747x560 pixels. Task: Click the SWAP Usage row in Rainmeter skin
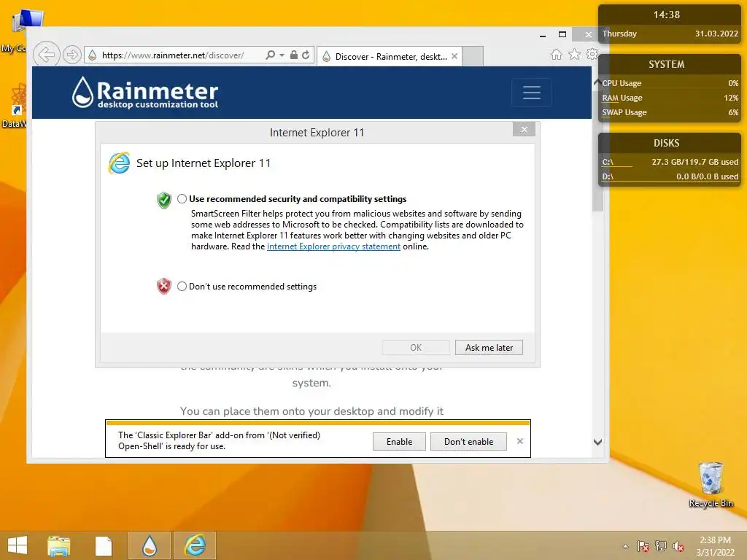point(670,113)
